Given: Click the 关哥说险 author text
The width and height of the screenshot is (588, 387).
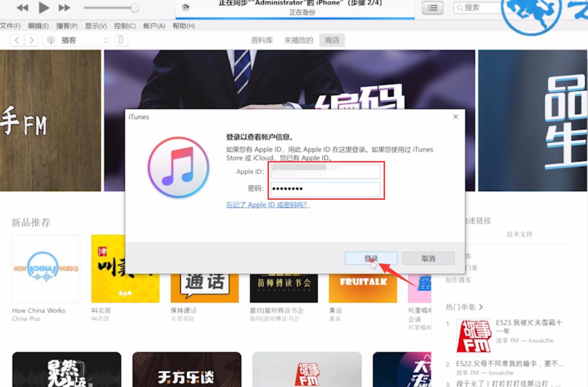Looking at the screenshot, I should [x=183, y=319].
